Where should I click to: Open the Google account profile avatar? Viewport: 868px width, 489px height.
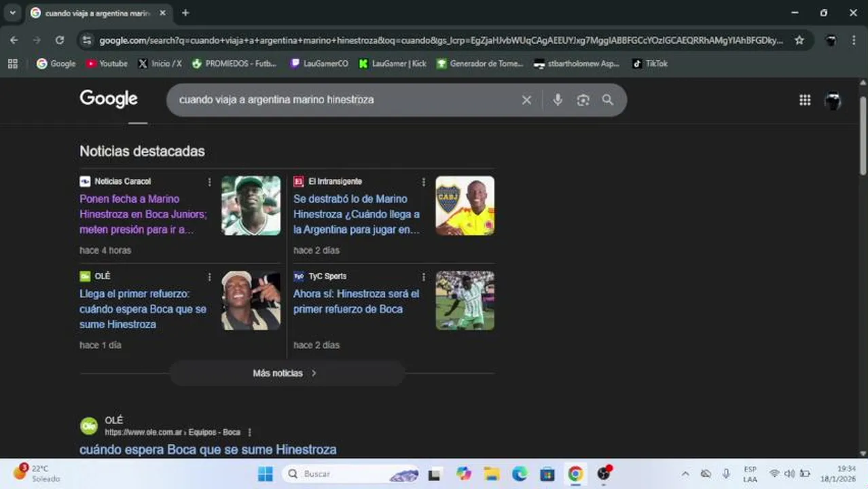pyautogui.click(x=833, y=101)
